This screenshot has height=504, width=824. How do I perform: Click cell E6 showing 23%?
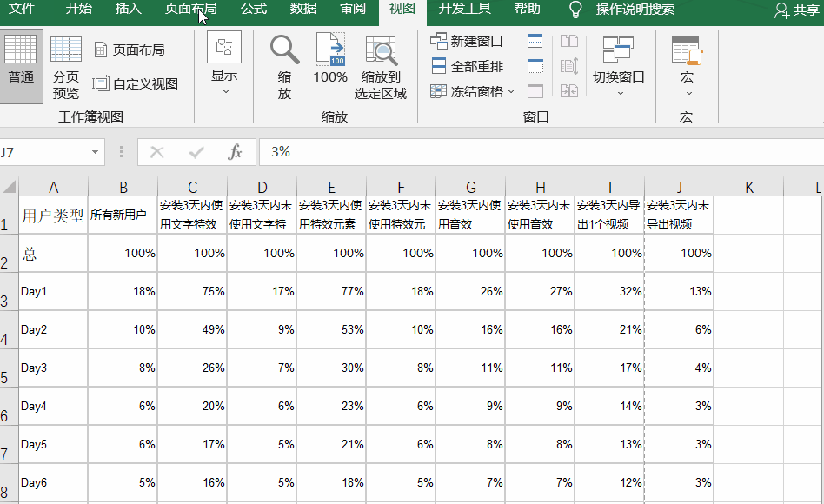(x=331, y=406)
